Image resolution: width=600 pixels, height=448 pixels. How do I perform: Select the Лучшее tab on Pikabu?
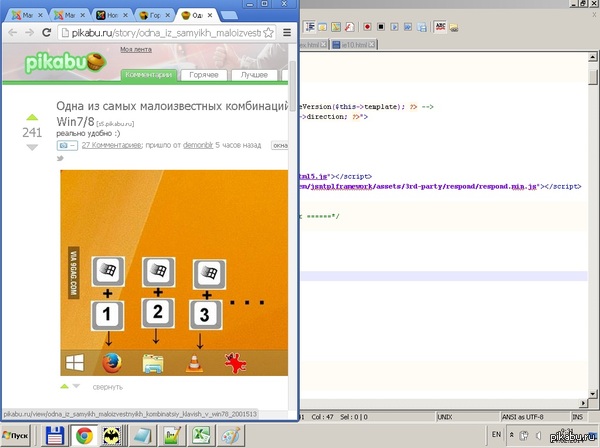tap(255, 75)
